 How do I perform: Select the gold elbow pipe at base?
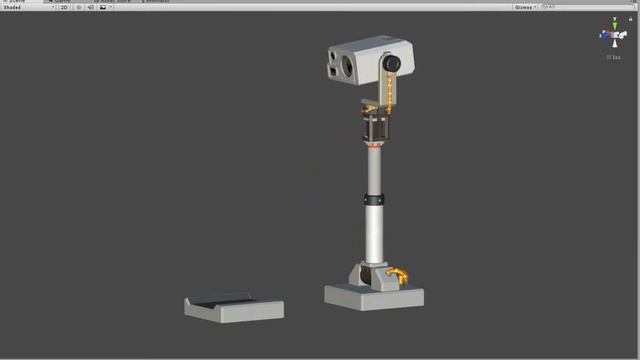(x=398, y=276)
